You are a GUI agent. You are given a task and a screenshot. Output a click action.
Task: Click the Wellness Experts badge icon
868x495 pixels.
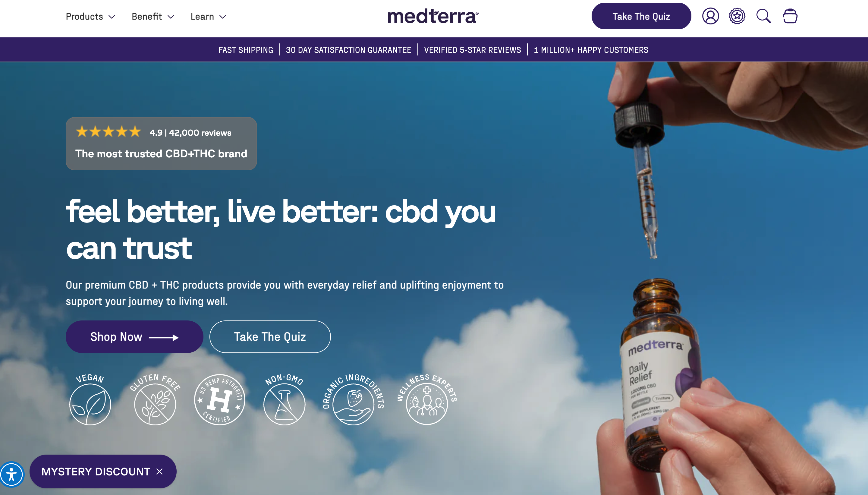(427, 399)
